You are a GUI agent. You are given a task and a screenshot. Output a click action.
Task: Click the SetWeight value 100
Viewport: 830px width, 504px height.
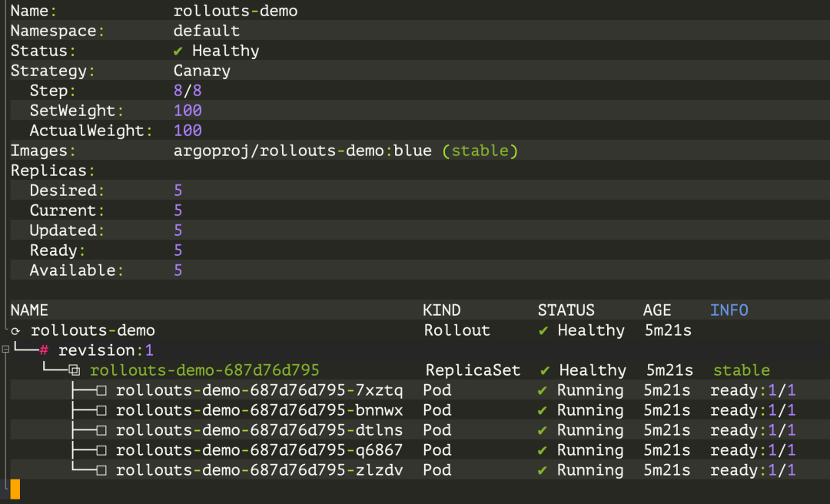pyautogui.click(x=188, y=111)
